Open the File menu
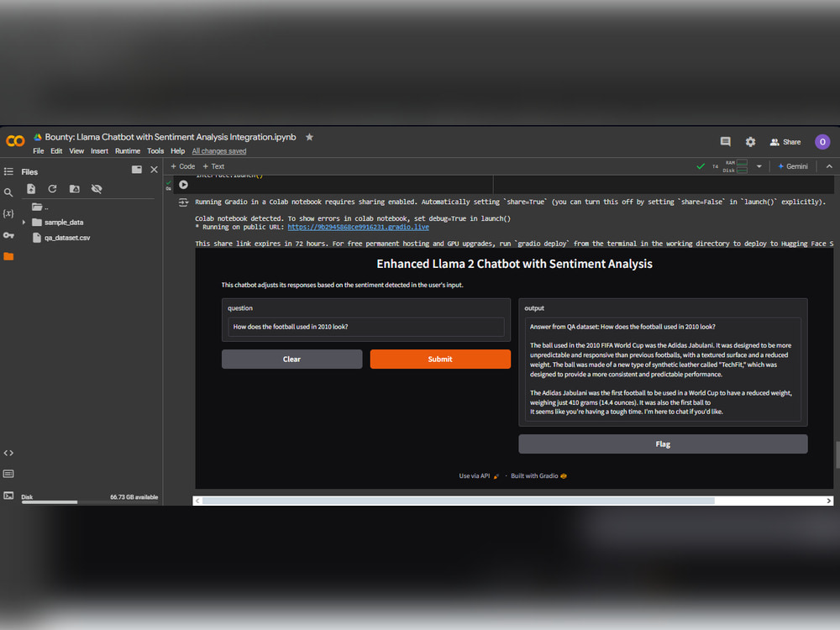 tap(38, 151)
